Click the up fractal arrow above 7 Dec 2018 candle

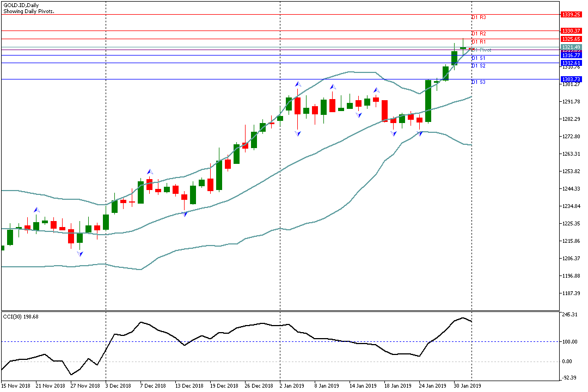tap(150, 172)
